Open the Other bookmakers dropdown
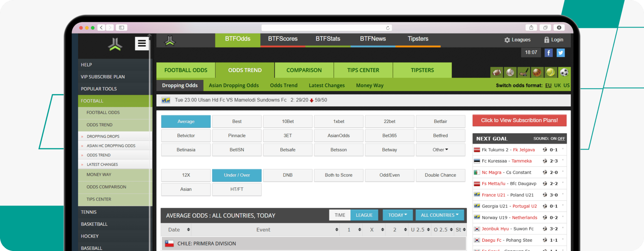This screenshot has width=644, height=251. pos(440,150)
